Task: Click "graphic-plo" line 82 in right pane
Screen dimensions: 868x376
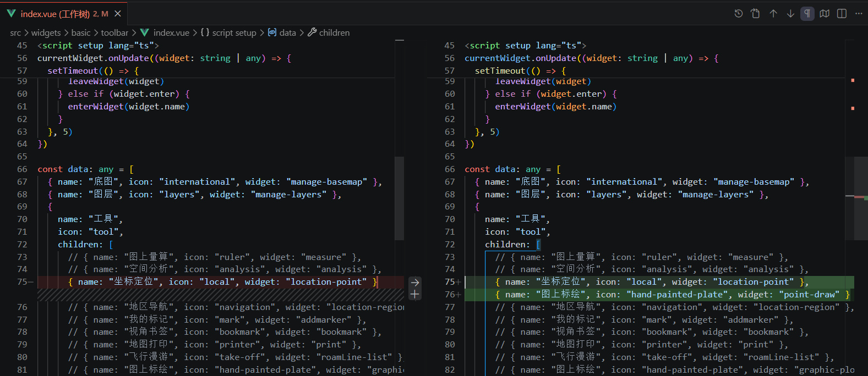Action: [675, 370]
